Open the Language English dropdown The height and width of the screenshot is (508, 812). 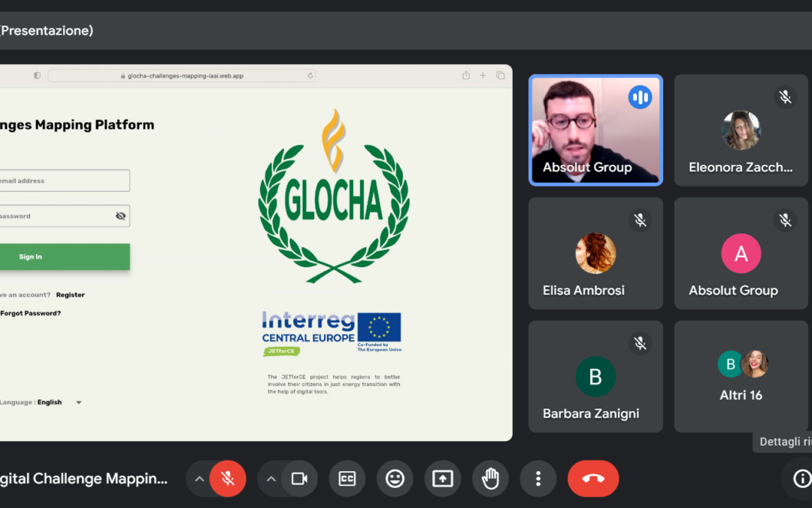click(41, 402)
